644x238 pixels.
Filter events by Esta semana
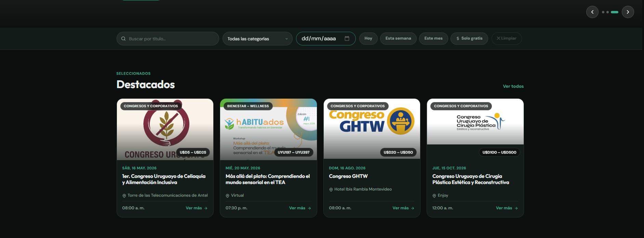398,38
